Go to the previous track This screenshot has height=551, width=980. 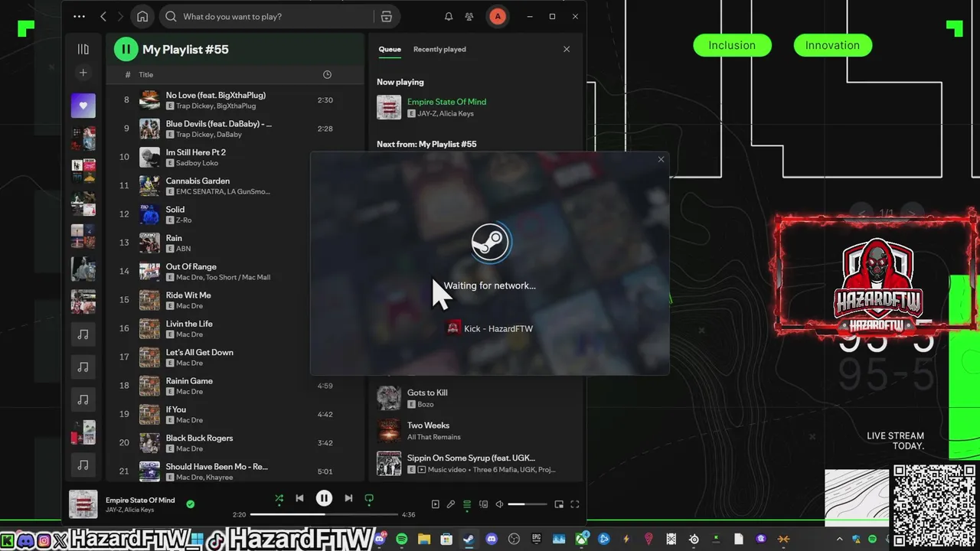pos(299,498)
